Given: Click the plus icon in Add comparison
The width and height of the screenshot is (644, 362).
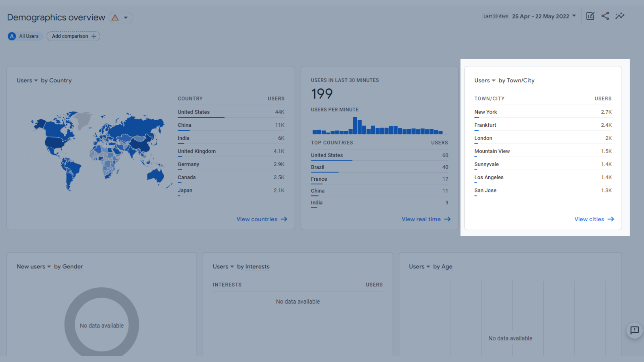Looking at the screenshot, I should [94, 36].
